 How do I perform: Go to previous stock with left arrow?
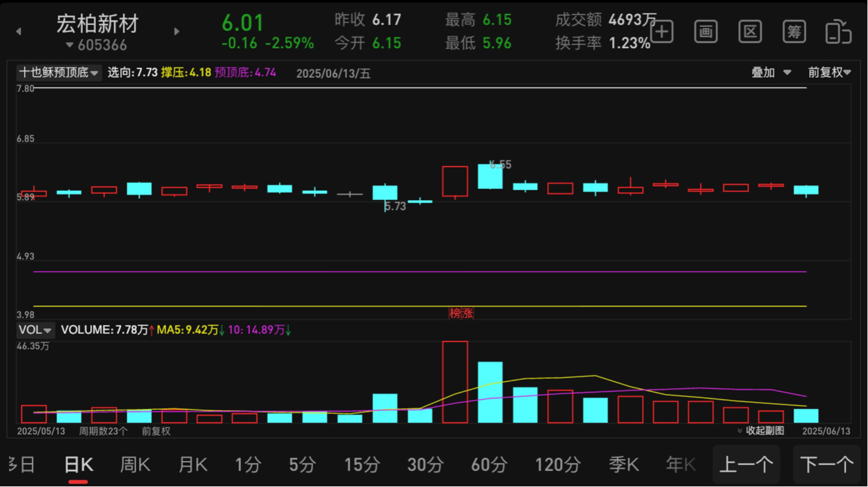[18, 32]
